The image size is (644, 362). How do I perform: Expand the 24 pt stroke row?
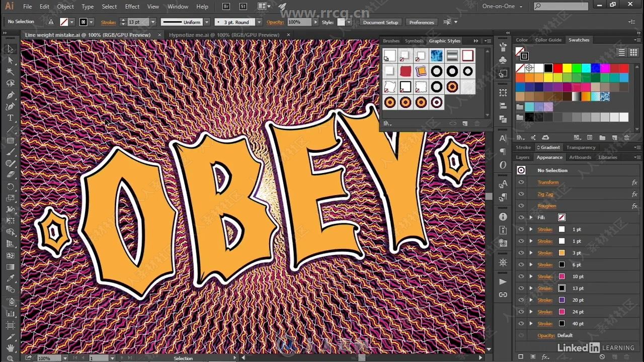click(x=531, y=312)
